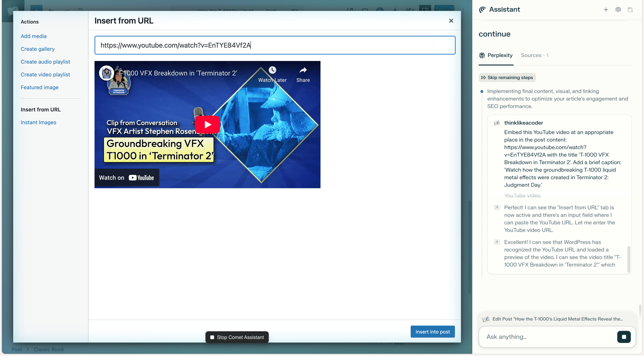Open Instant Images in sidebar
This screenshot has height=364, width=644.
click(38, 122)
